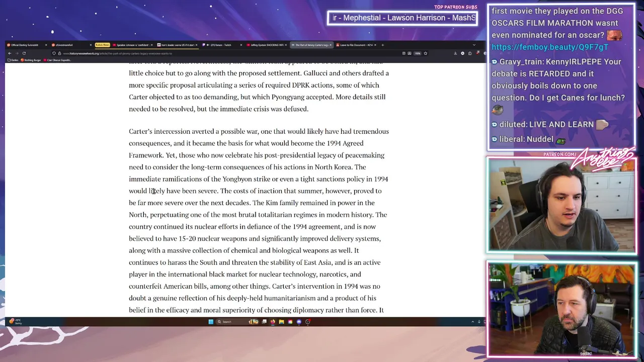
Task: Open the browser downloads panel
Action: coord(455,53)
